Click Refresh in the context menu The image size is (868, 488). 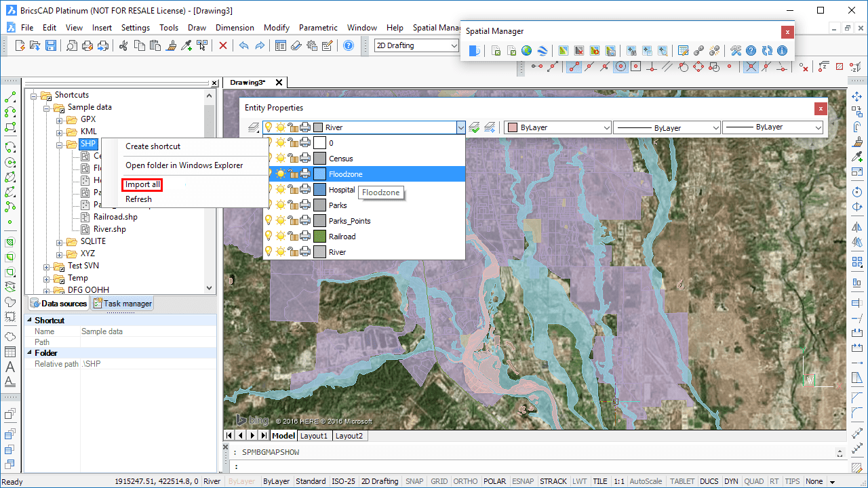click(139, 199)
